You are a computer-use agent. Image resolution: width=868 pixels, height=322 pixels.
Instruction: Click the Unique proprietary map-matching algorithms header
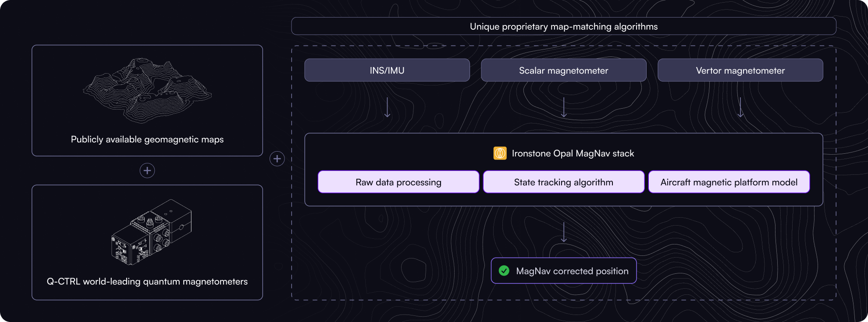[x=564, y=26]
